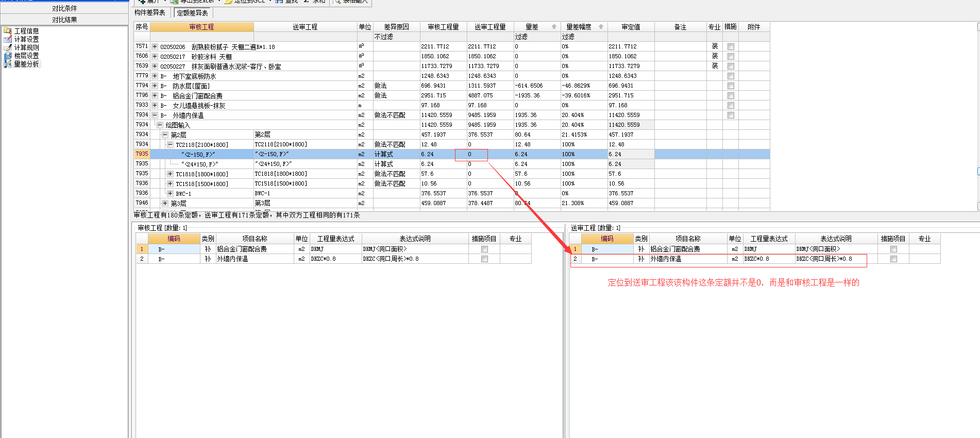Screen dimensions: 980x438
Task: Expand the 02050217 砂胶涂料 row
Action: (155, 56)
